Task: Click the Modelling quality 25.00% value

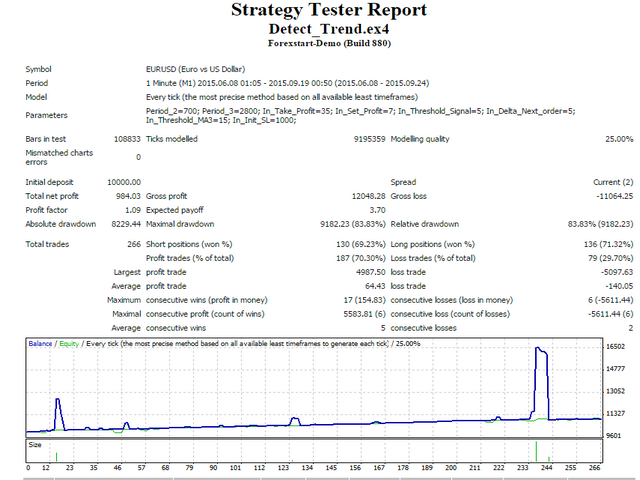Action: 619,139
